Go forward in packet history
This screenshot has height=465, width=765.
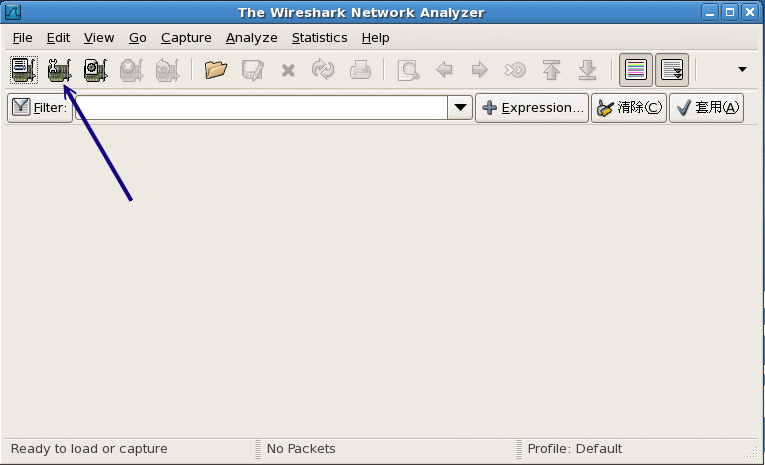click(480, 70)
